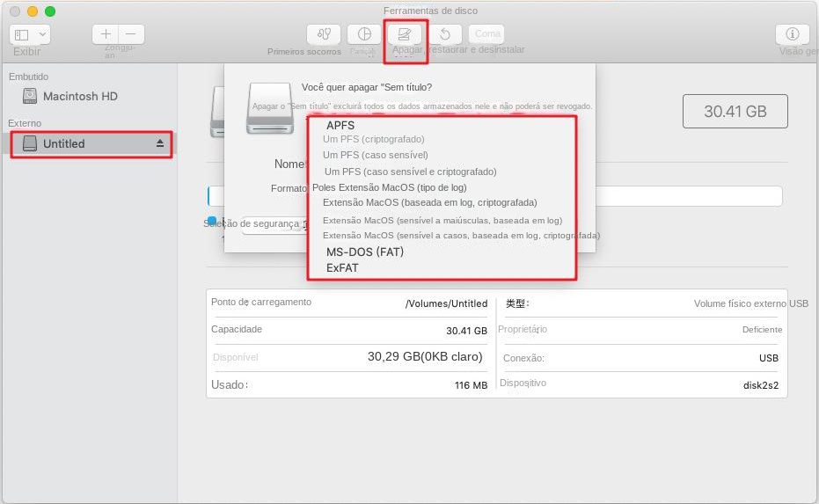Click the disk drive image in dialog

point(270,108)
